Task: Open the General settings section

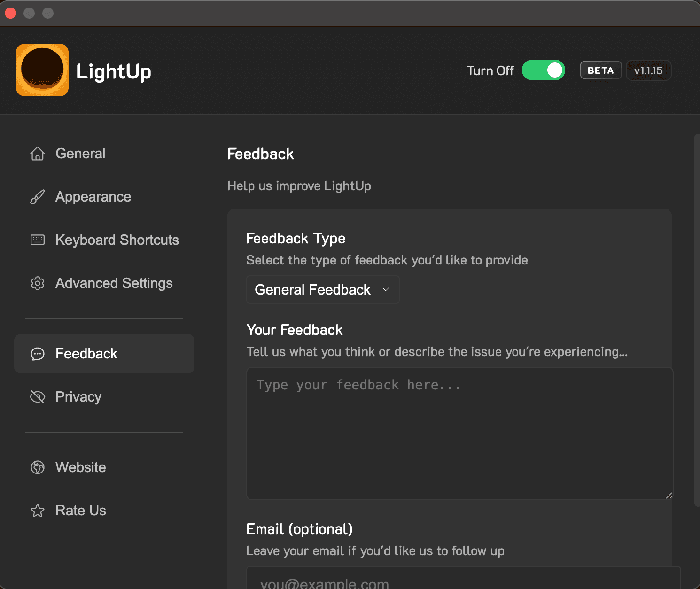Action: pos(80,153)
